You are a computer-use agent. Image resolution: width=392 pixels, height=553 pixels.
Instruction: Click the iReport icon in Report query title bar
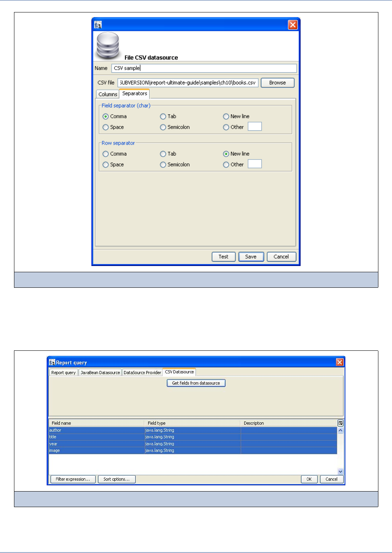(52, 362)
